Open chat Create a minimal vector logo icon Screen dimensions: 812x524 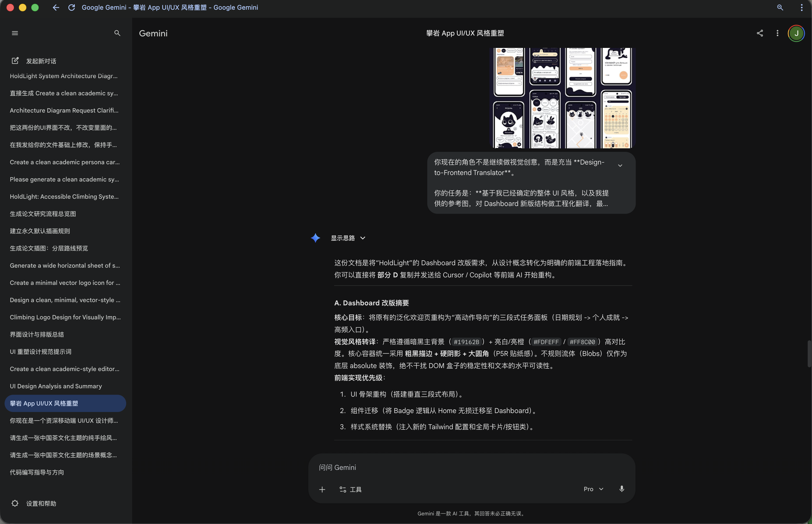tap(65, 283)
